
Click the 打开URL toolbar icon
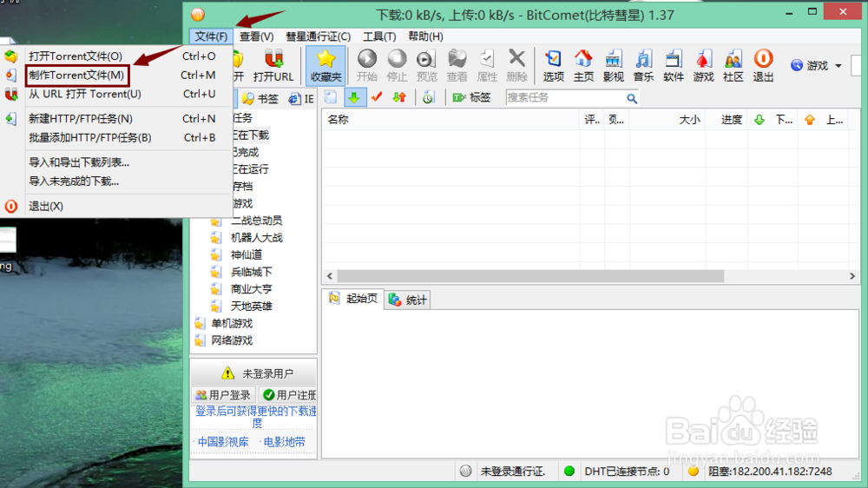[x=273, y=65]
